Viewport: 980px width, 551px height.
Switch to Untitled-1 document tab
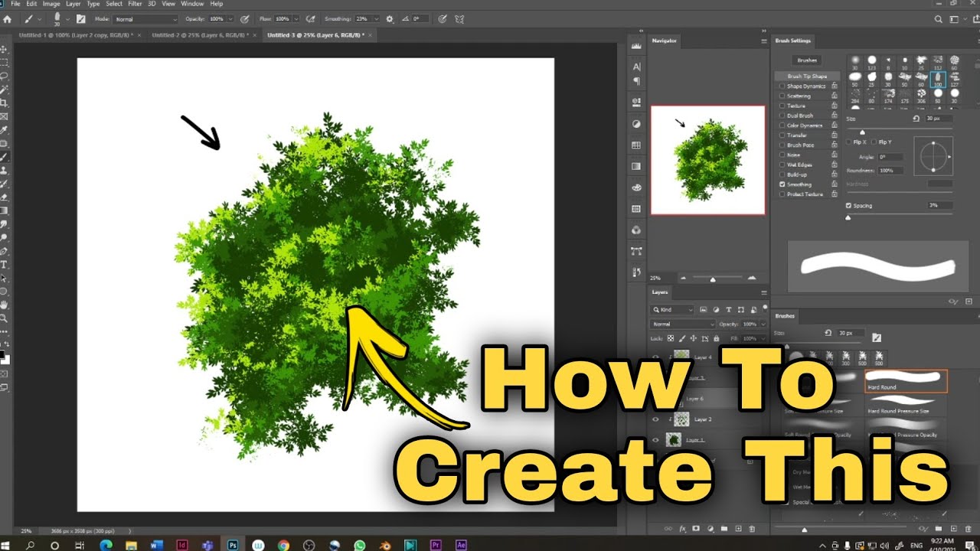click(x=74, y=35)
